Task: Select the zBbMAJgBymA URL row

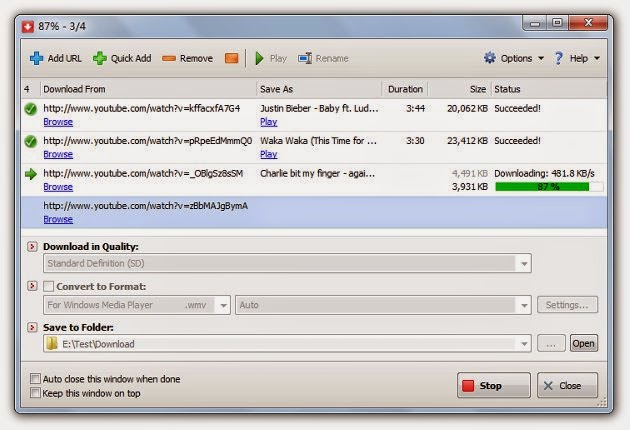Action: coord(314,213)
